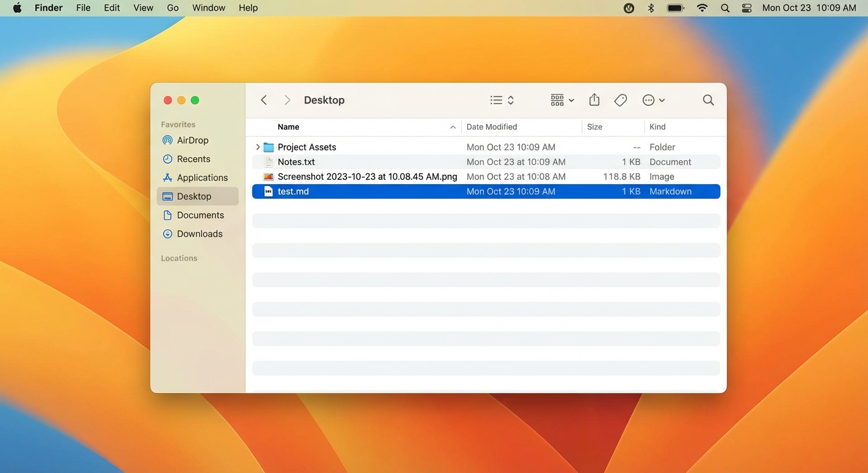Open the View menu in the menu bar
This screenshot has width=868, height=473.
click(143, 7)
